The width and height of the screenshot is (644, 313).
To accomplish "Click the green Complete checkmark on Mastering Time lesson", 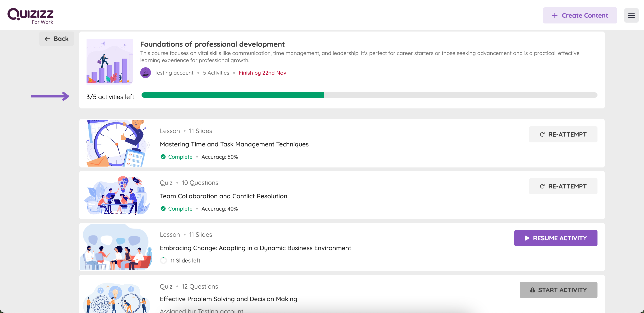I will coord(163,157).
